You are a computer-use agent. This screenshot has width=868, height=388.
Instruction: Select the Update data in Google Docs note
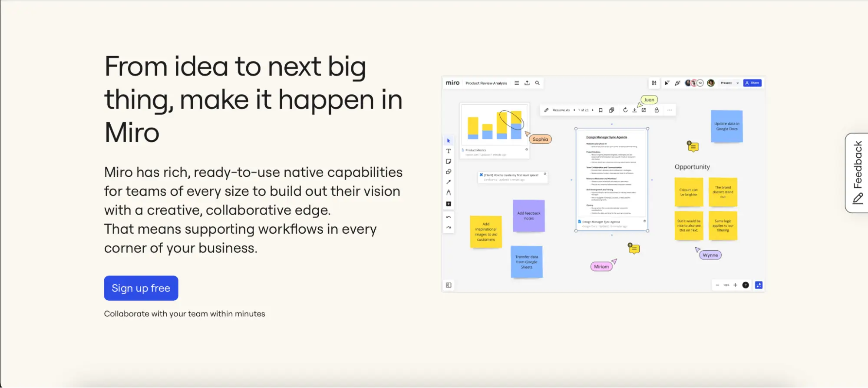(x=727, y=126)
